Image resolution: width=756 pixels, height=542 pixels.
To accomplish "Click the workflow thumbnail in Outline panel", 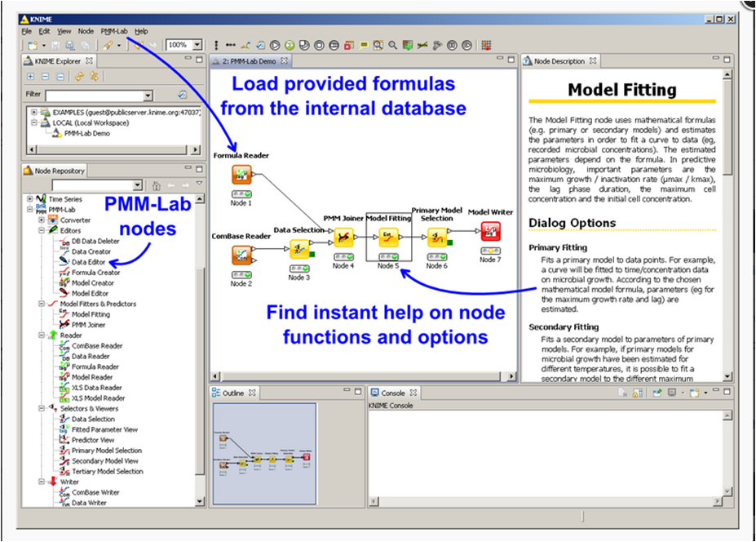I will click(x=265, y=454).
